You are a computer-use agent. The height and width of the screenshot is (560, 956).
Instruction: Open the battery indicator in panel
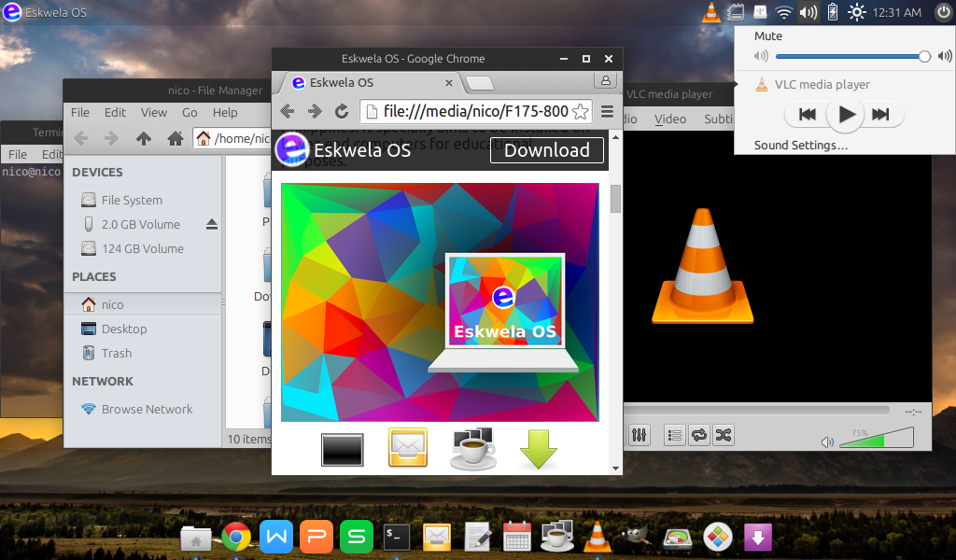pyautogui.click(x=832, y=12)
